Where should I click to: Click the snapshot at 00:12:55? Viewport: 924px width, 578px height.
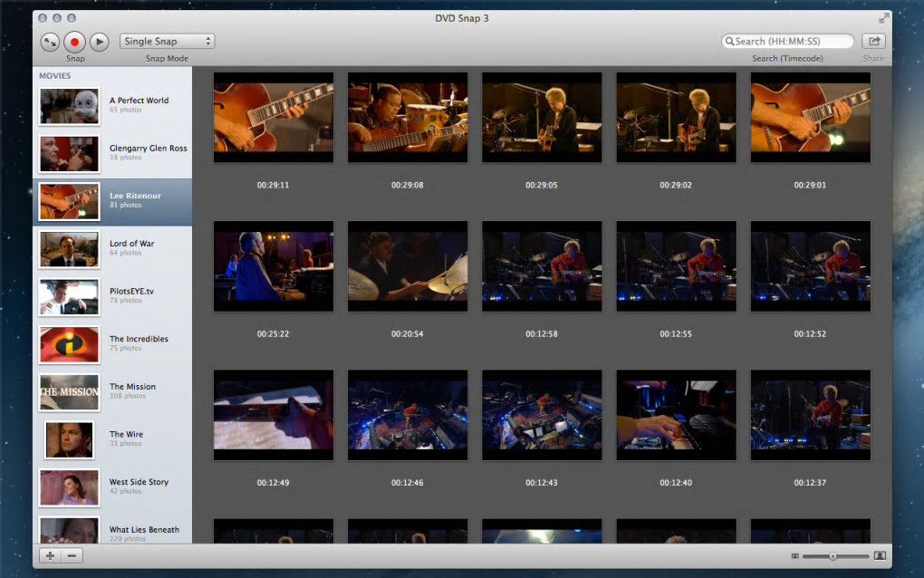point(677,266)
